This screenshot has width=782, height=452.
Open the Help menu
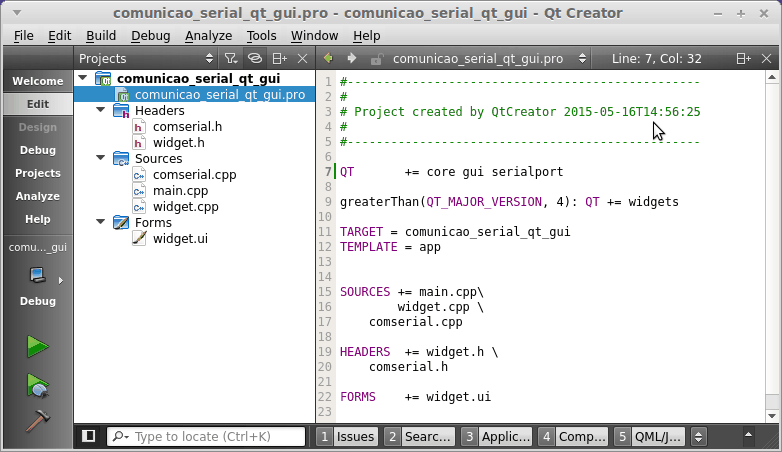pos(367,36)
